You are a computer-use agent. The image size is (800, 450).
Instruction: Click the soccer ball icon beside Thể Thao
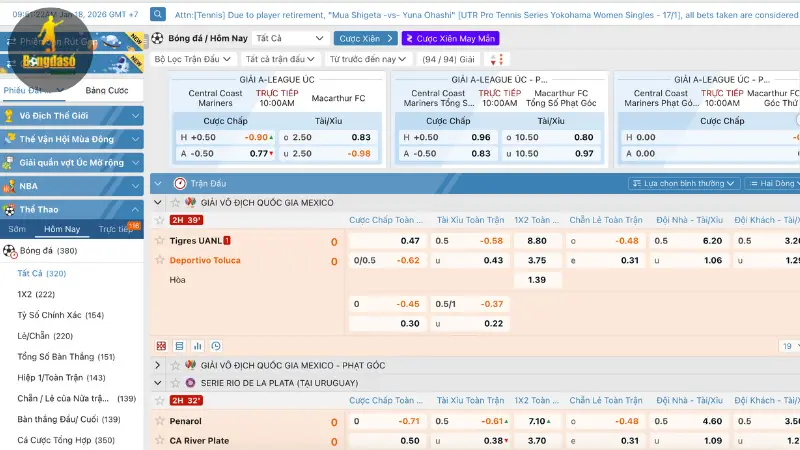pos(9,209)
